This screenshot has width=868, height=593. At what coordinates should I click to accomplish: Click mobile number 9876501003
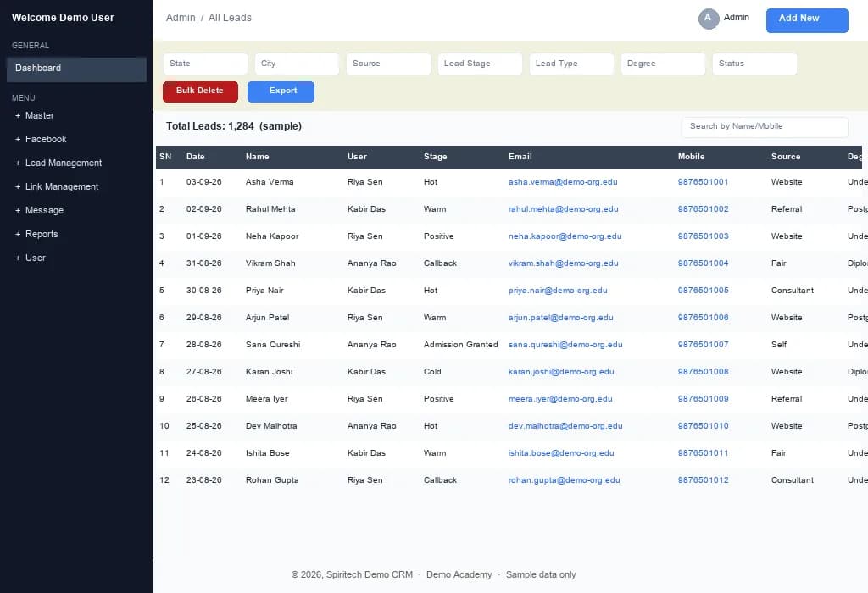coord(703,236)
